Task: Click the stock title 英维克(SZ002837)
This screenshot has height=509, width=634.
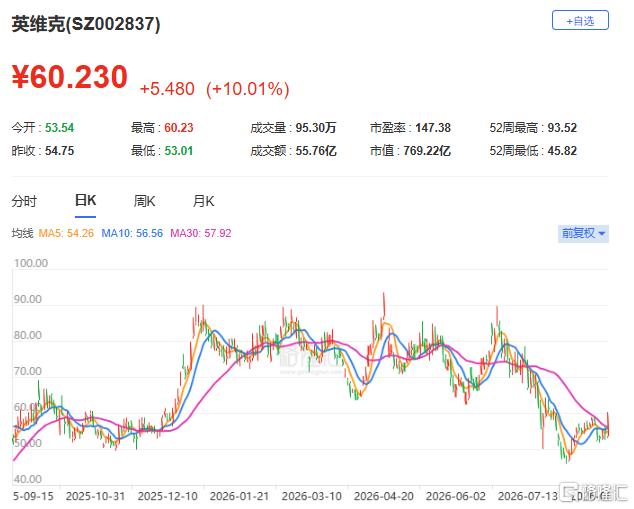Action: click(86, 24)
